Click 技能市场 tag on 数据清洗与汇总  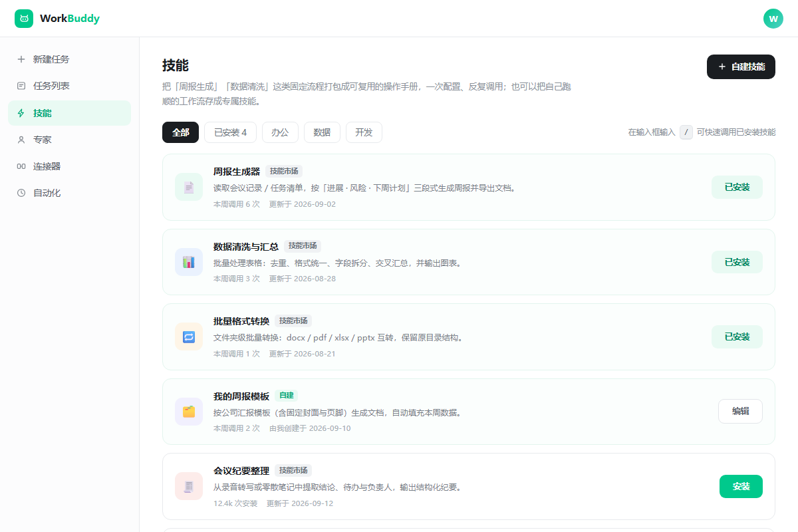pos(303,246)
